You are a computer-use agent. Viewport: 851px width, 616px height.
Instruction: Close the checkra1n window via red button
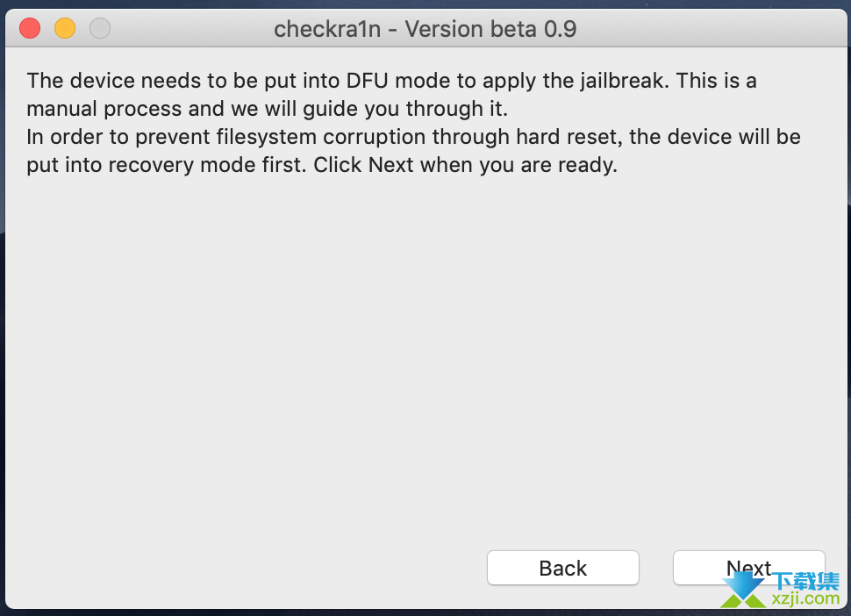click(30, 28)
